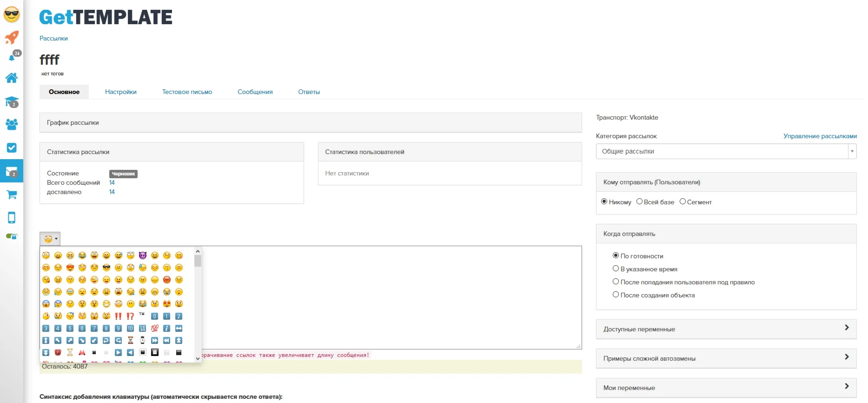
Task: Insert the wristwatch emoji
Action: click(143, 340)
